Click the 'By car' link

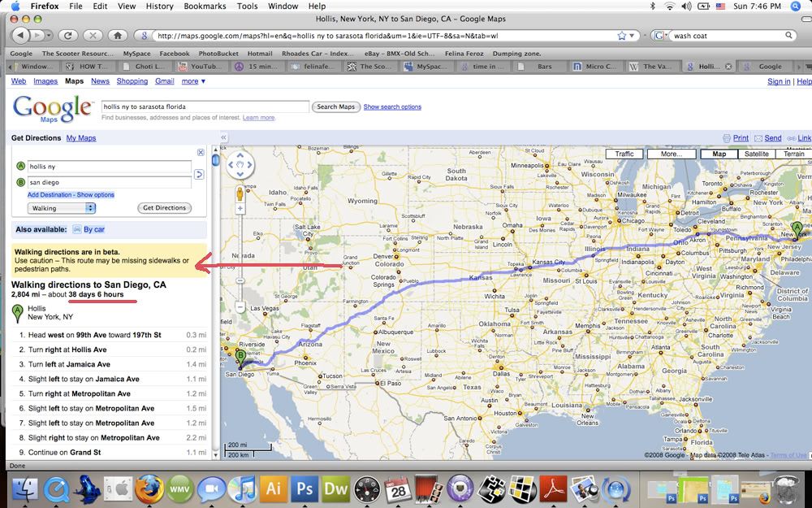[93, 230]
